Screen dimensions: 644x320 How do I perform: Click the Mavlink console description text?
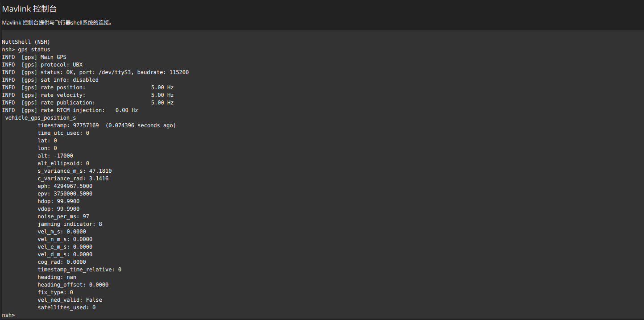57,22
